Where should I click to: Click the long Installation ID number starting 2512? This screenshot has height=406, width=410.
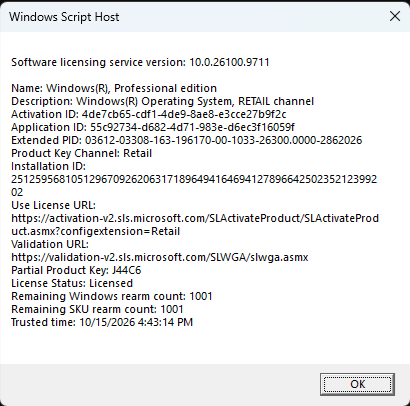coord(194,186)
